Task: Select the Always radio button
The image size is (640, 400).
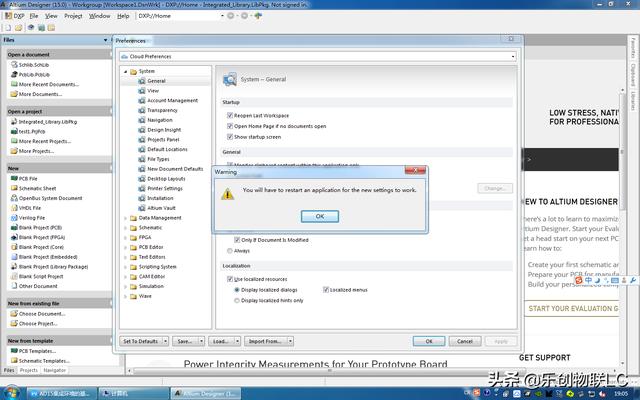Action: [x=230, y=251]
